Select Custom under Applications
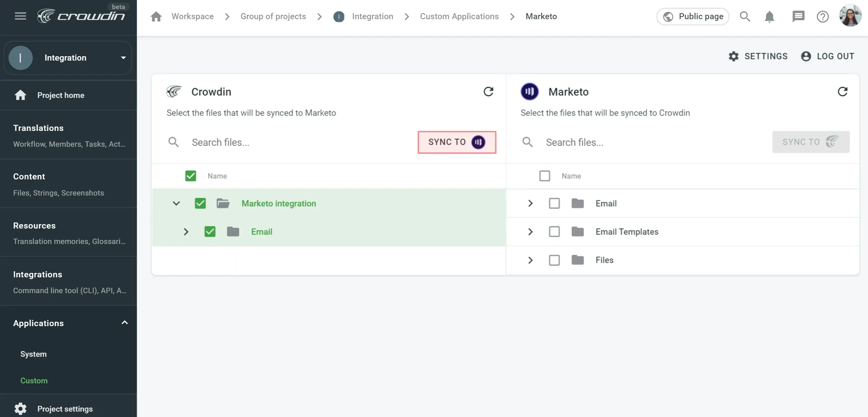The height and width of the screenshot is (417, 868). pos(34,381)
